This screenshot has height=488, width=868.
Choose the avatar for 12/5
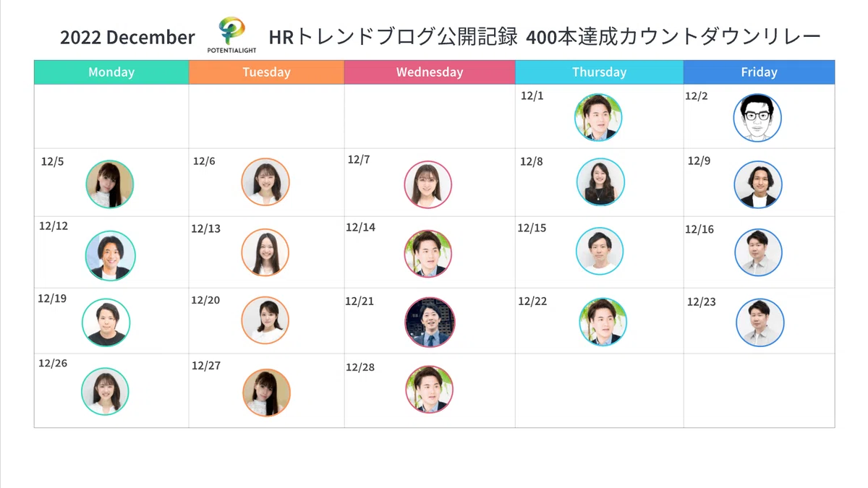coord(110,184)
